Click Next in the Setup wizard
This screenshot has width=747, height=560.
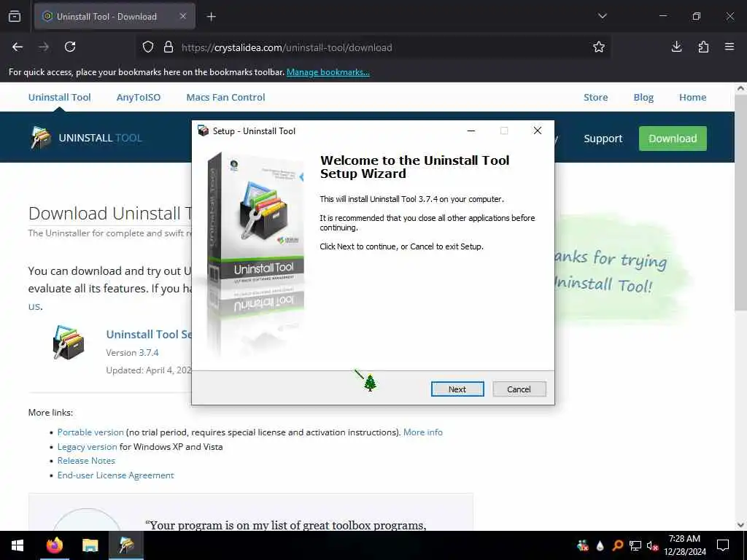(x=457, y=389)
